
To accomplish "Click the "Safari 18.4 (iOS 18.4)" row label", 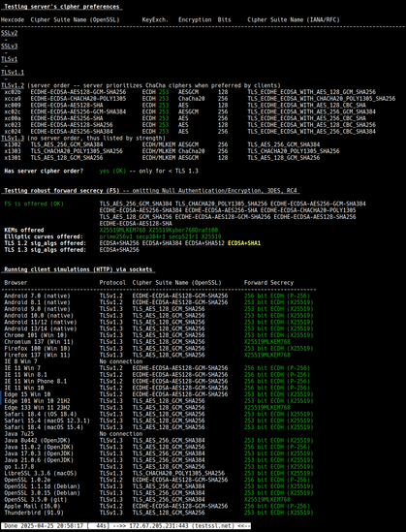I will 41,414.
